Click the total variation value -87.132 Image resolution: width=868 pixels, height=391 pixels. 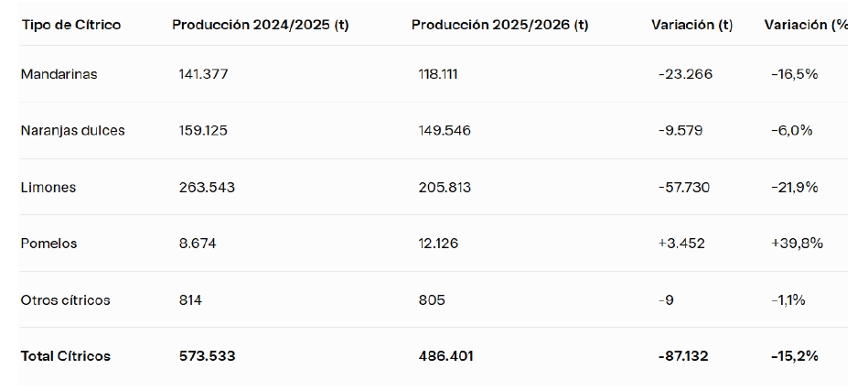click(685, 356)
